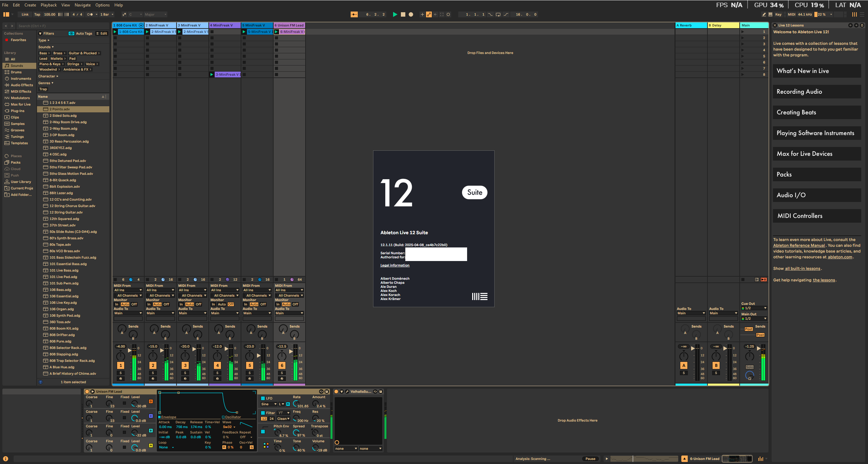Open track 2 Audio To Main dropdown
Viewport: 868px width, 464px height.
tap(160, 313)
